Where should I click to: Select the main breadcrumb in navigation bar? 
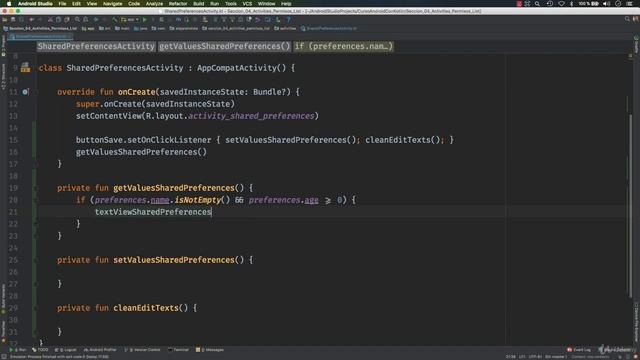pyautogui.click(x=122, y=29)
